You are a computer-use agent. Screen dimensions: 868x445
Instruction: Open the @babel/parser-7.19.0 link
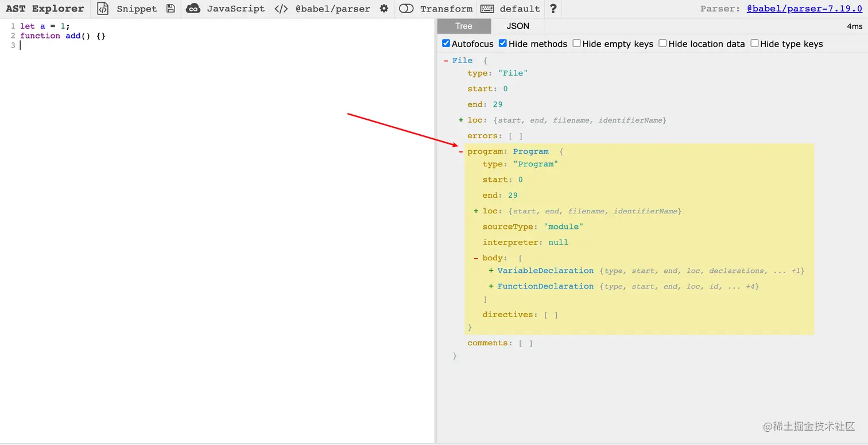pyautogui.click(x=804, y=9)
